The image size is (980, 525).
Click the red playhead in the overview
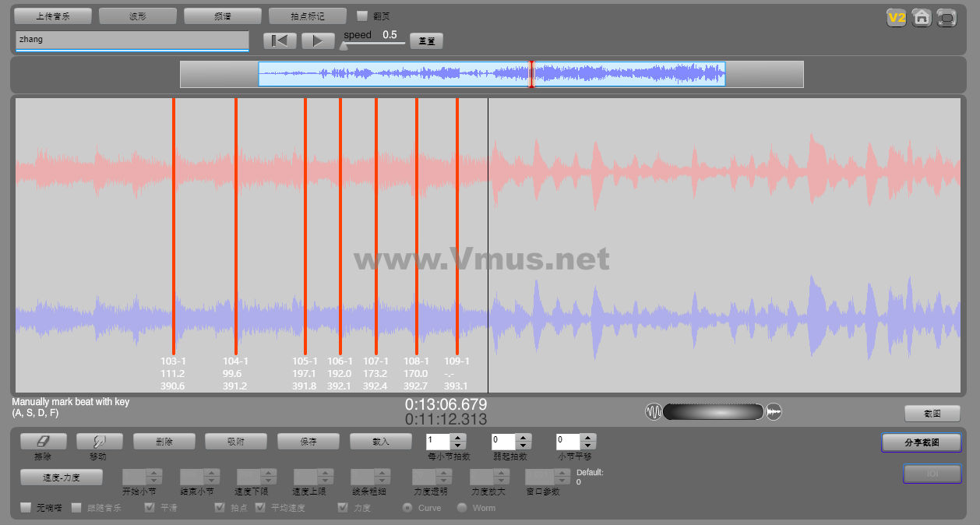click(x=532, y=74)
